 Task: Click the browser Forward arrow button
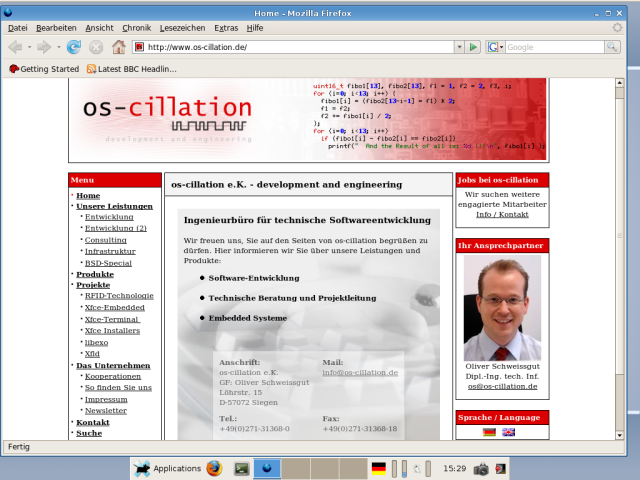44,47
